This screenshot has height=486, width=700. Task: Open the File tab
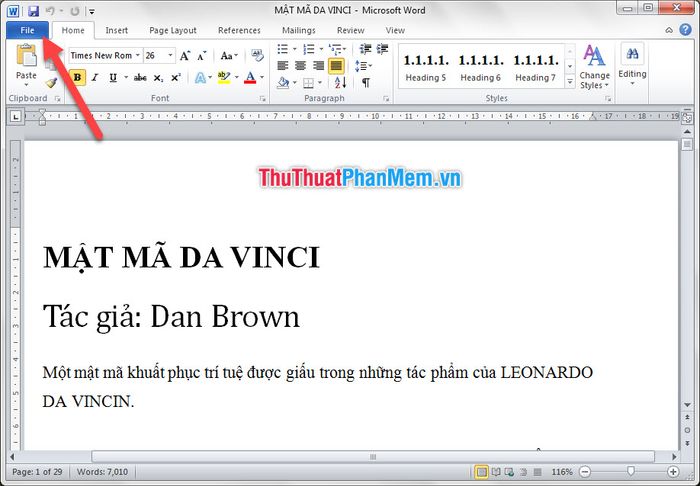[x=27, y=31]
